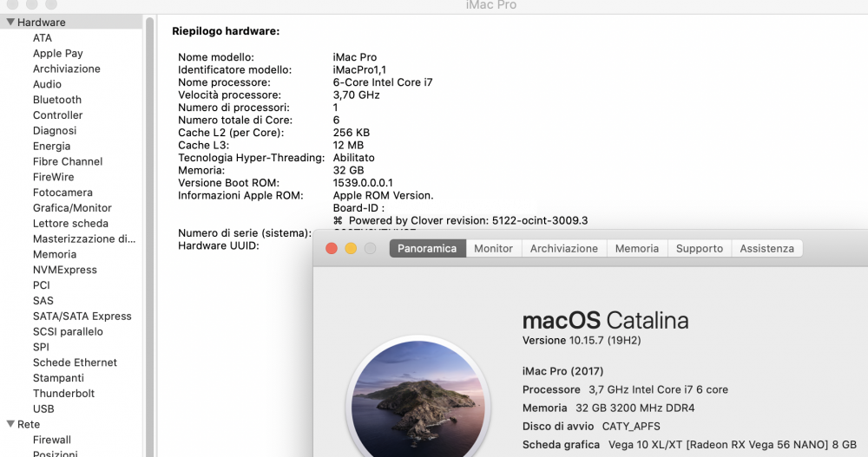Click Versione 10.15.7 (19H2) text
The image size is (868, 457).
click(x=582, y=340)
